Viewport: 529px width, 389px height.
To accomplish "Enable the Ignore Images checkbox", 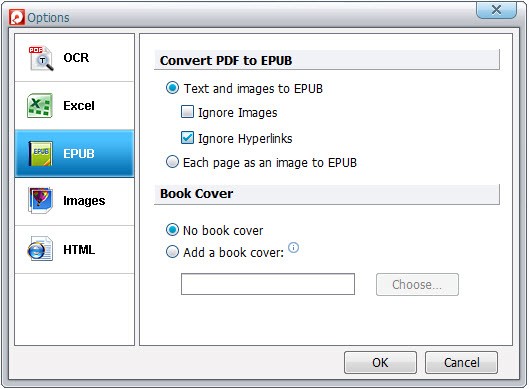I will (187, 112).
